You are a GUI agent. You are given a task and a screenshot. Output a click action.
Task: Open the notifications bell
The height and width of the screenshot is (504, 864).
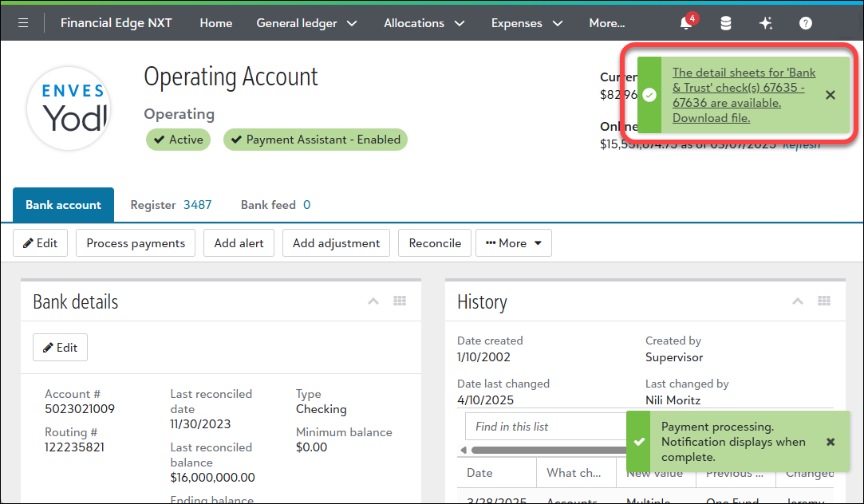click(x=686, y=23)
